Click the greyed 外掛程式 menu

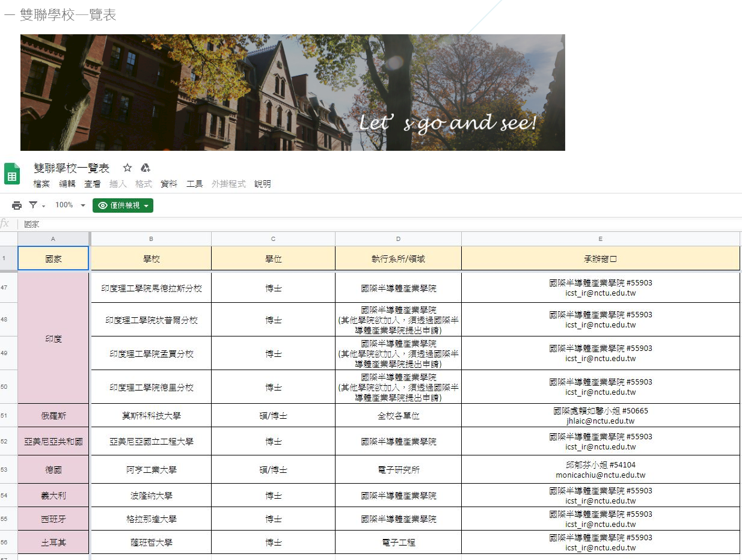pos(228,184)
